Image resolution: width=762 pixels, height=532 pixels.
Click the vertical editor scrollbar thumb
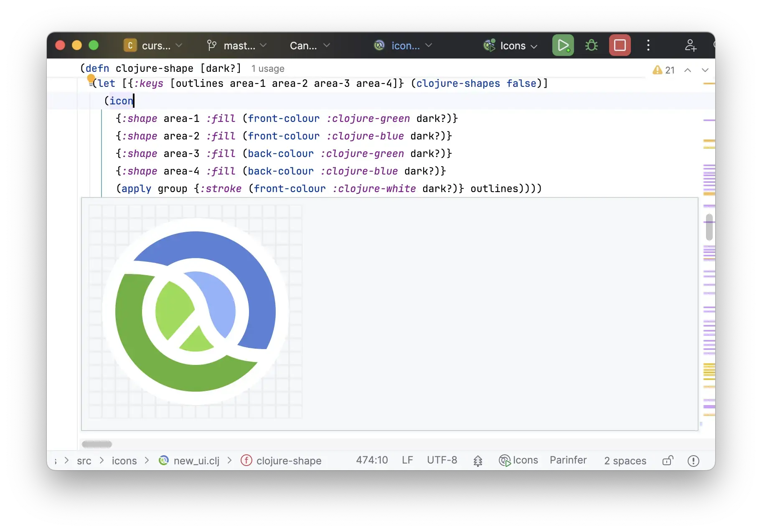pos(709,227)
